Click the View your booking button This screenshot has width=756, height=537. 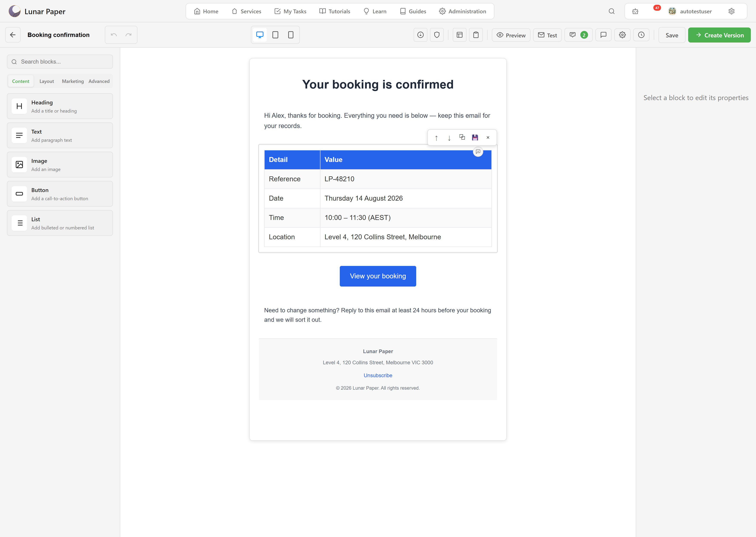pos(378,276)
